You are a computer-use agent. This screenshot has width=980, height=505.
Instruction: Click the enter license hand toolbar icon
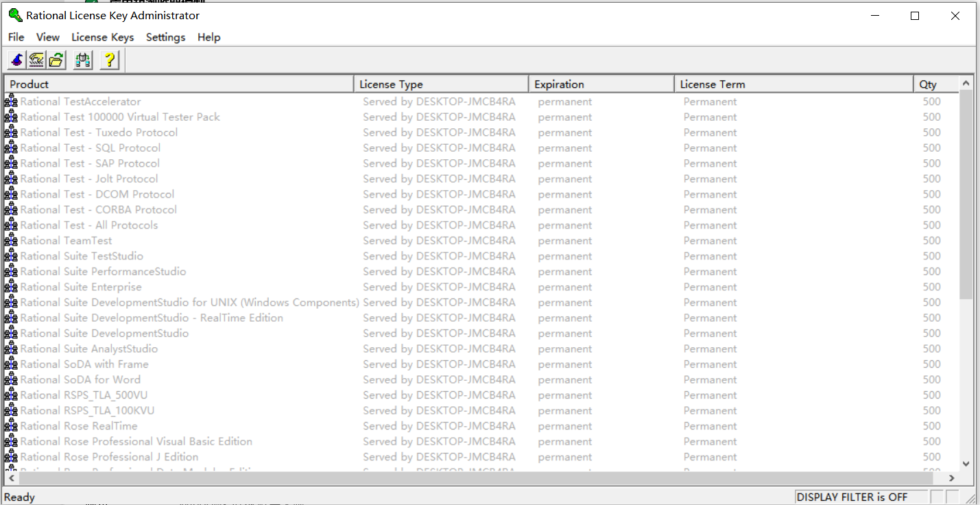click(x=36, y=60)
